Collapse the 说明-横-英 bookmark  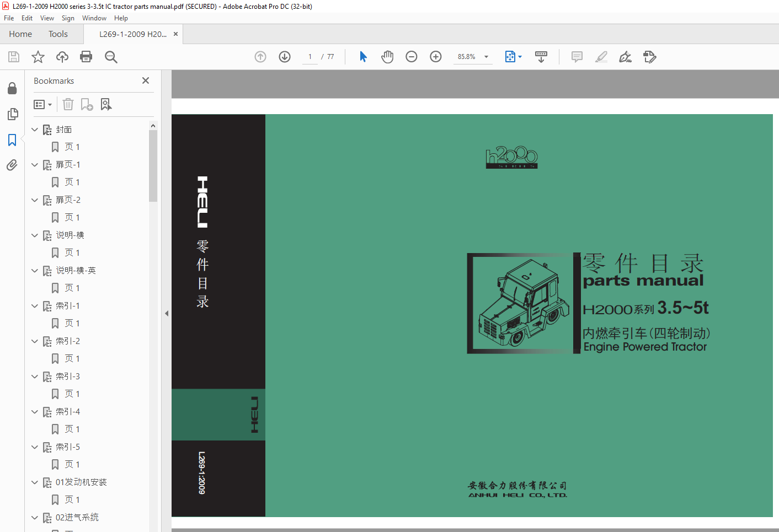(35, 271)
